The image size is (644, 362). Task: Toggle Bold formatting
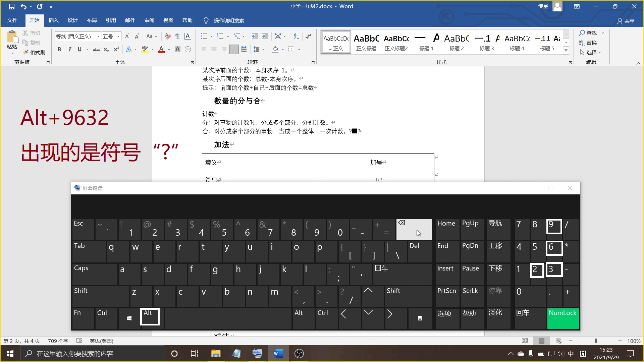click(59, 50)
